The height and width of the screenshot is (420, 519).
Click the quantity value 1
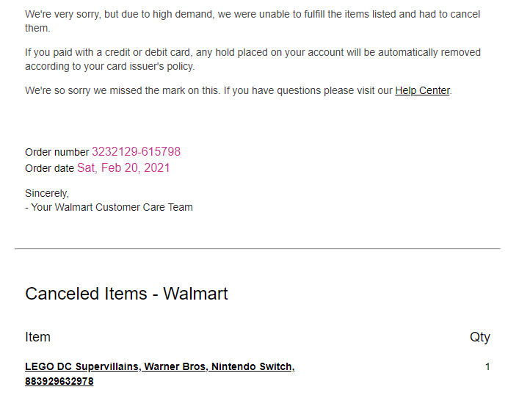[x=487, y=366]
